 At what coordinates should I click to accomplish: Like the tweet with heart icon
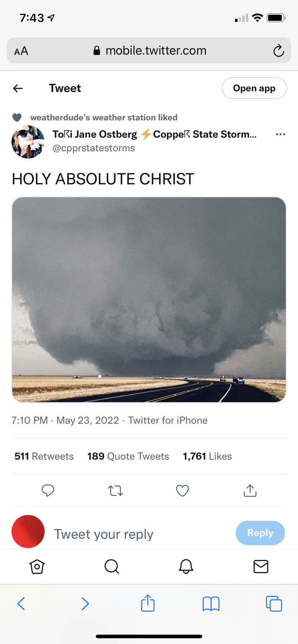tap(182, 491)
